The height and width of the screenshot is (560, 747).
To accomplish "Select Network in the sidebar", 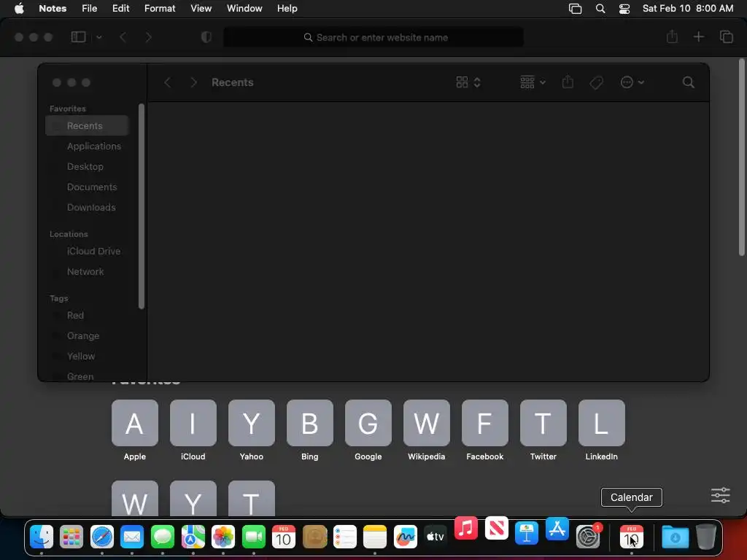I will [x=87, y=272].
